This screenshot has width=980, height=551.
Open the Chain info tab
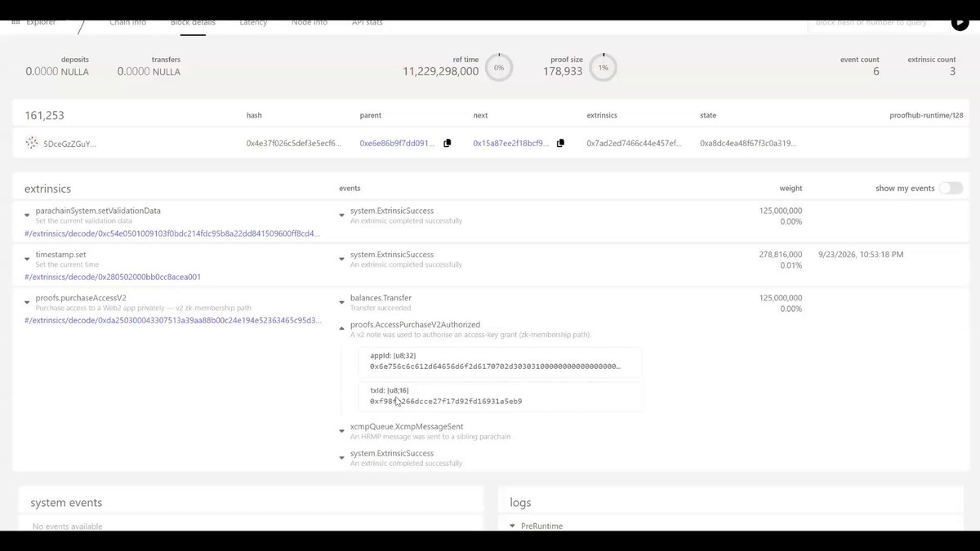(x=128, y=23)
